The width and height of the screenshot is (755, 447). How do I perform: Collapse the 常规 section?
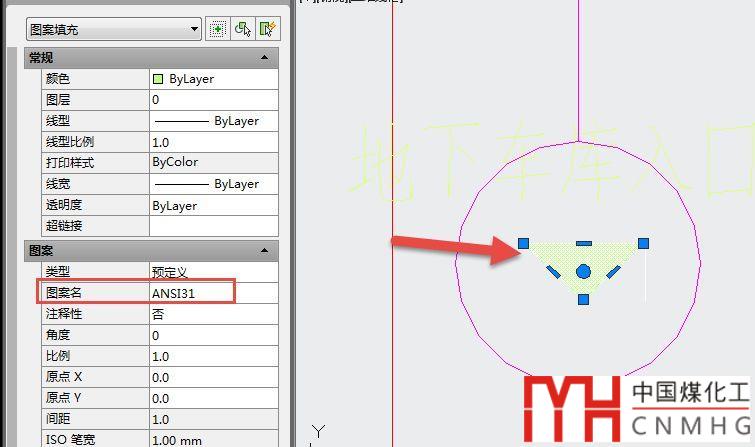(264, 59)
